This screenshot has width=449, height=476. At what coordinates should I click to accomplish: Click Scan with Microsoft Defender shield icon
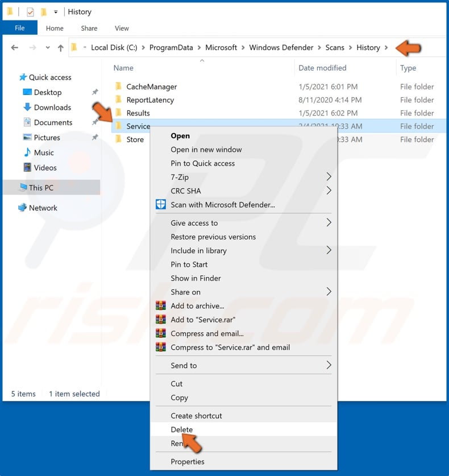161,204
